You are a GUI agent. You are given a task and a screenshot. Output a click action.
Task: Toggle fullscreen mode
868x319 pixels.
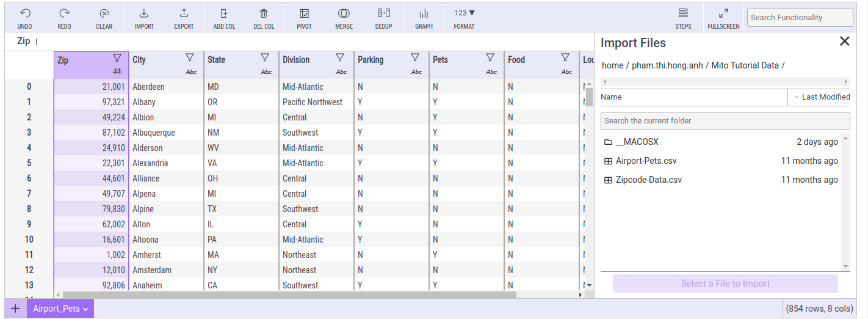tap(723, 13)
